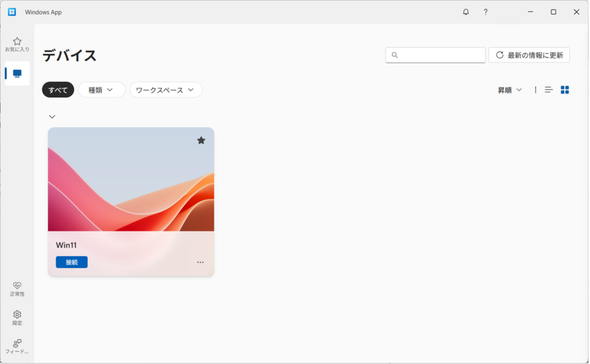Click the 接続 connect button
Image resolution: width=590 pixels, height=364 pixels.
[x=71, y=262]
